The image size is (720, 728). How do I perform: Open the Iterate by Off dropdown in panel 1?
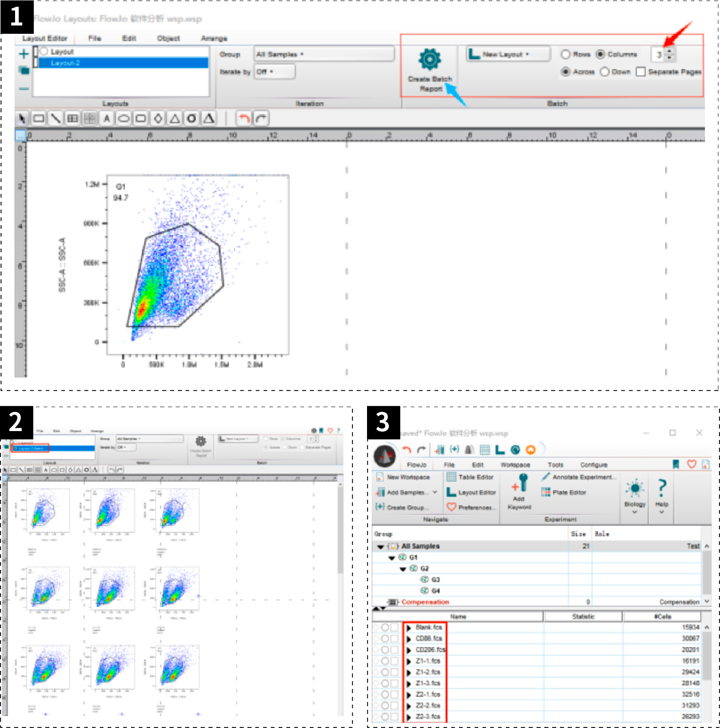274,72
